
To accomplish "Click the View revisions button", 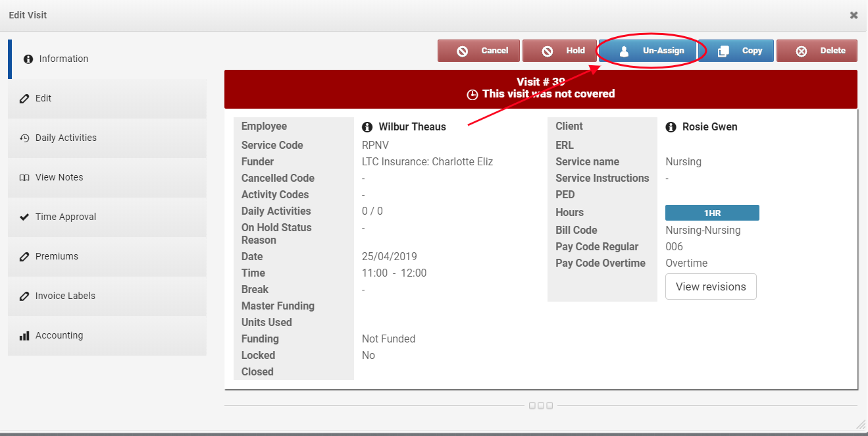I will pyautogui.click(x=711, y=286).
